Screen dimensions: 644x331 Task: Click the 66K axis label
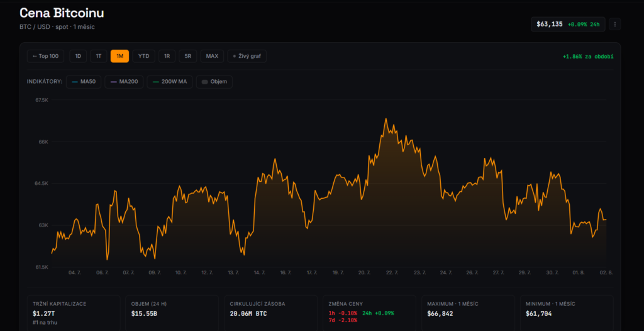(x=44, y=142)
